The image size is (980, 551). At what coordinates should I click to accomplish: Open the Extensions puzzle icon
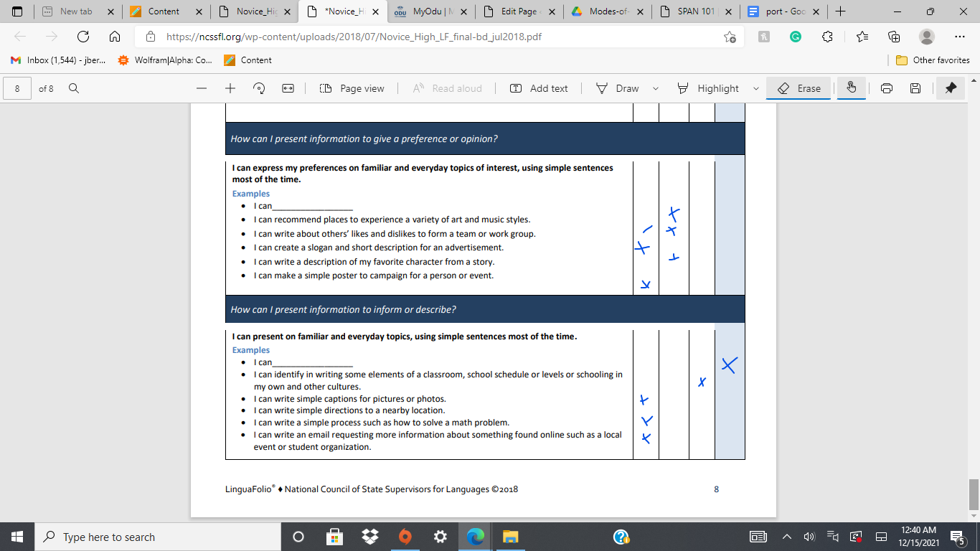pyautogui.click(x=827, y=37)
